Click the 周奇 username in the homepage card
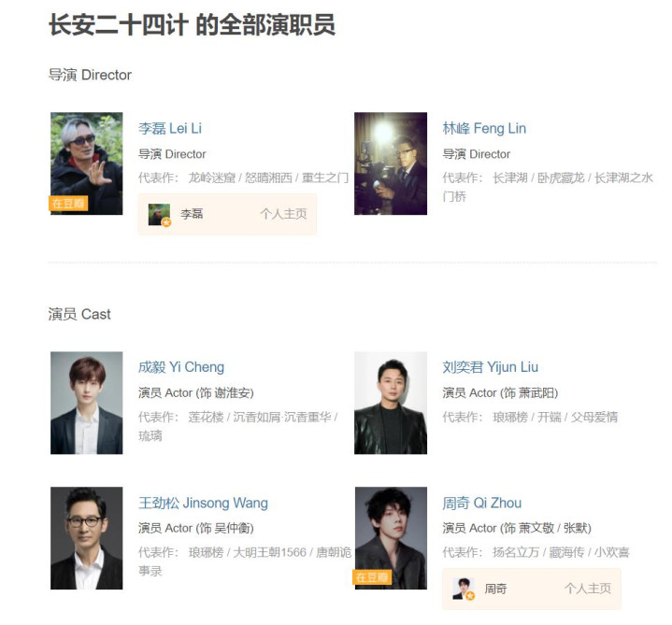 point(495,589)
